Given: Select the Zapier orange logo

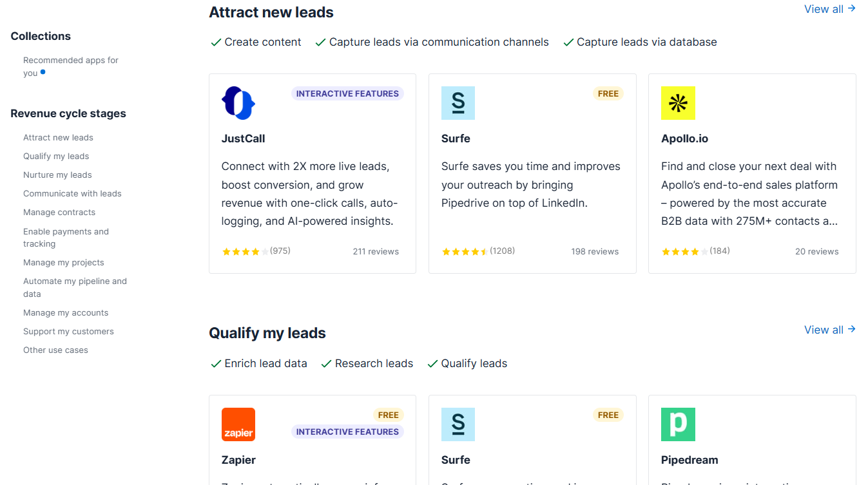Looking at the screenshot, I should click(x=238, y=424).
